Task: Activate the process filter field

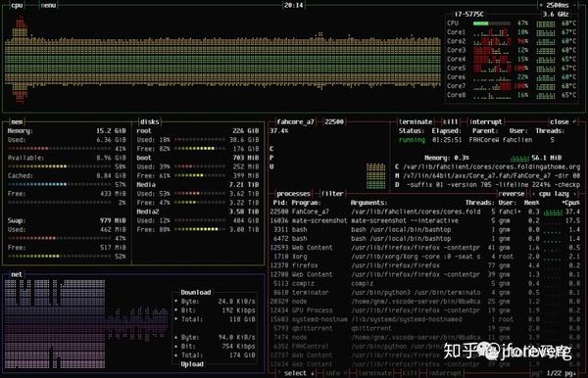Action: point(332,194)
